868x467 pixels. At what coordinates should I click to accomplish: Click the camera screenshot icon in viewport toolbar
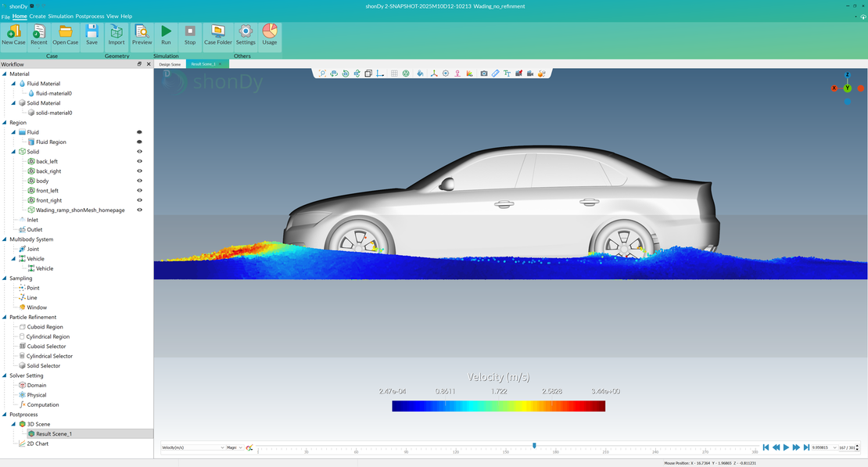coord(484,74)
